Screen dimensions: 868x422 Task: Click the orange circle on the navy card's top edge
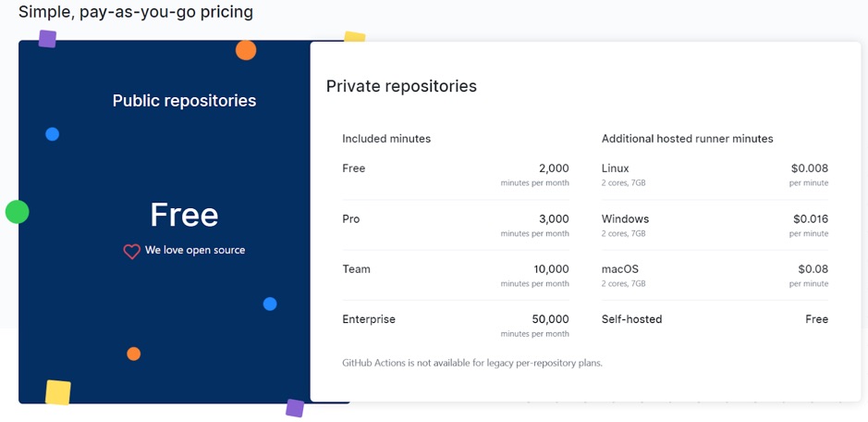246,50
